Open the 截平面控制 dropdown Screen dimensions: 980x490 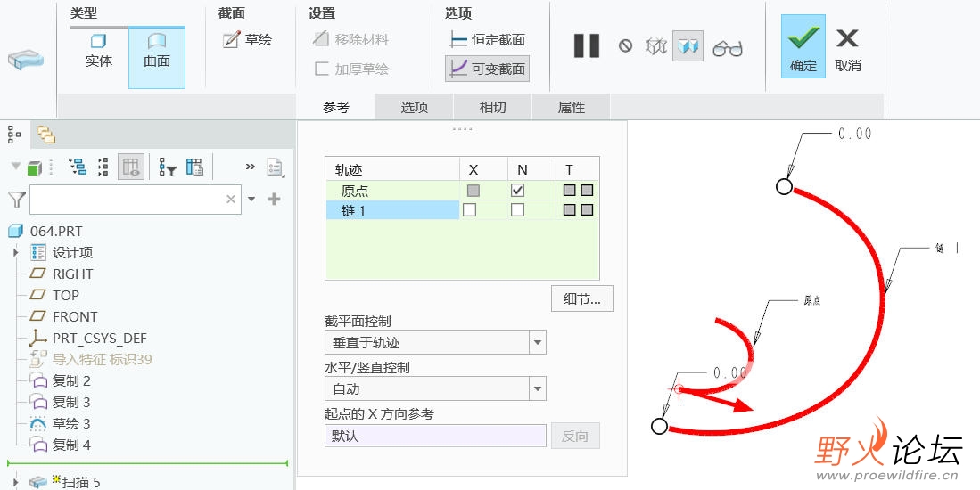[436, 343]
